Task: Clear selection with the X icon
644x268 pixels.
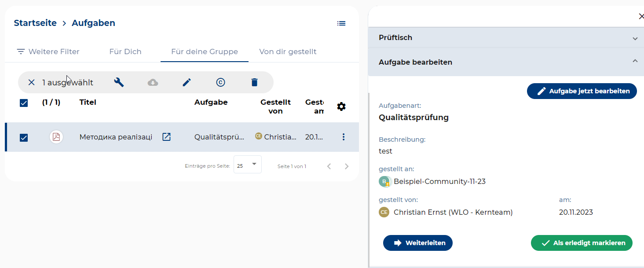Action: click(31, 82)
